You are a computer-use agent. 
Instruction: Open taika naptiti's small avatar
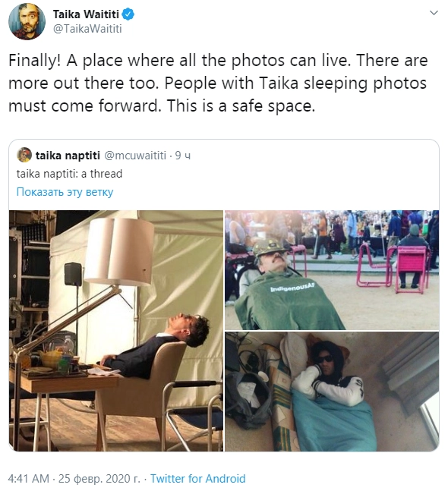click(x=24, y=155)
